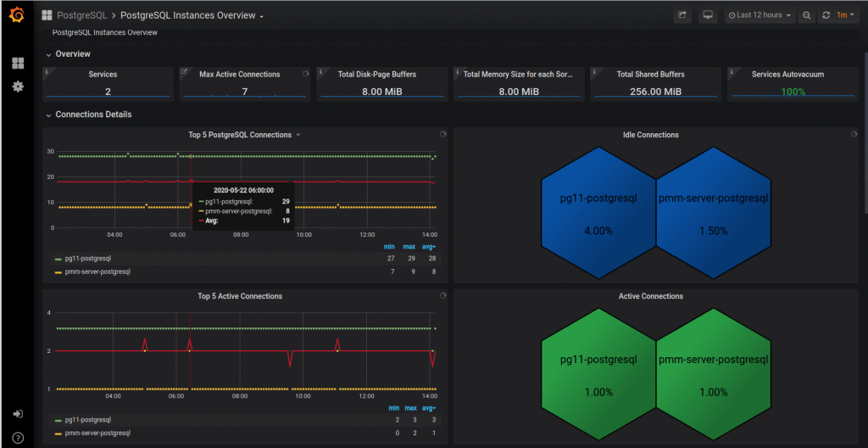
Task: Refresh the dashboard with the refresh icon
Action: point(826,15)
